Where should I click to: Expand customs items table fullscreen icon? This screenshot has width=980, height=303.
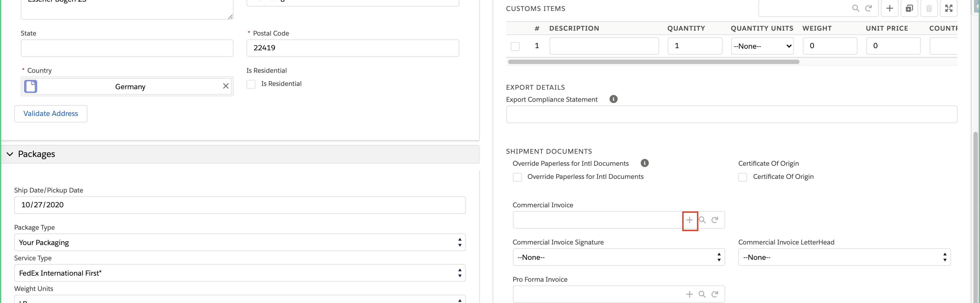pyautogui.click(x=949, y=8)
